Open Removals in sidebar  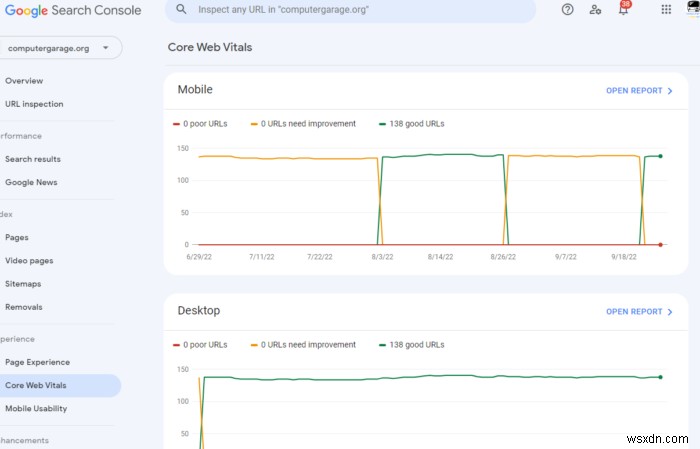click(x=24, y=307)
